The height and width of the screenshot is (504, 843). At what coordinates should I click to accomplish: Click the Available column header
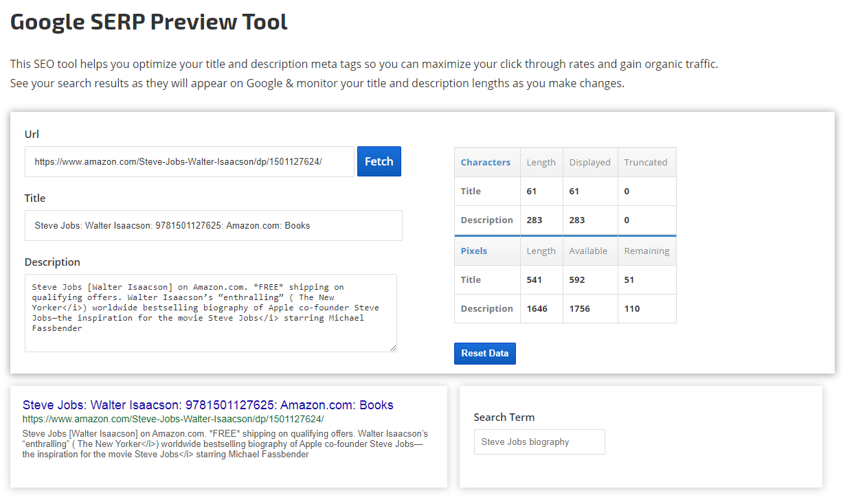(x=588, y=251)
